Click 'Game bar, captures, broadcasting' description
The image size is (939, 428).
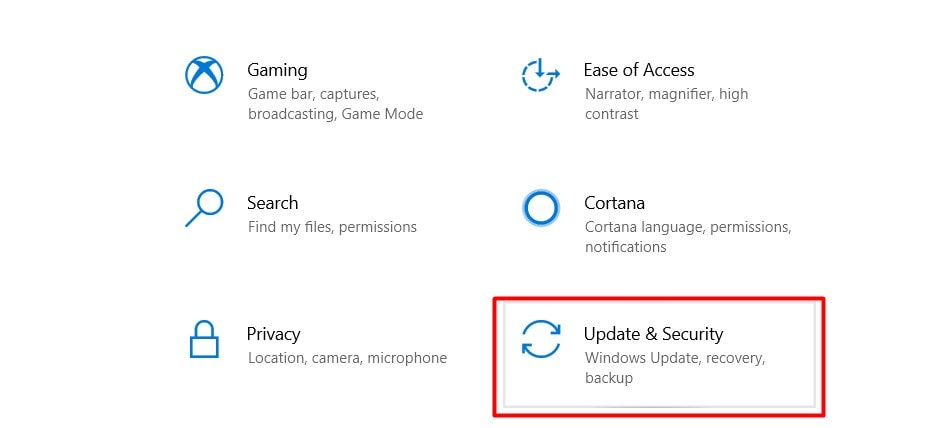pyautogui.click(x=335, y=104)
